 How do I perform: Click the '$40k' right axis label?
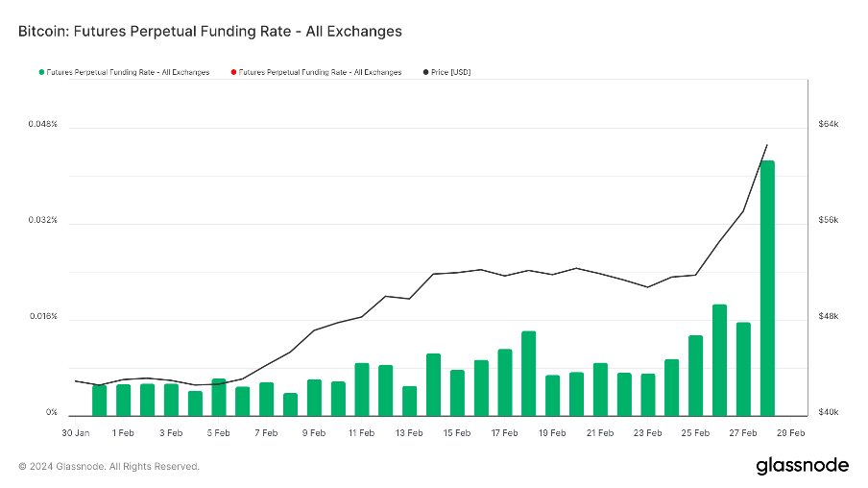point(828,412)
